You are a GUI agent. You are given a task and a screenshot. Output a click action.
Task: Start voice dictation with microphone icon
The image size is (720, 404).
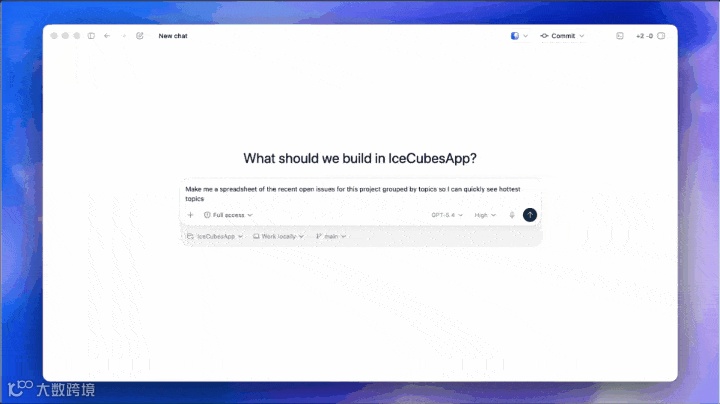click(x=512, y=215)
